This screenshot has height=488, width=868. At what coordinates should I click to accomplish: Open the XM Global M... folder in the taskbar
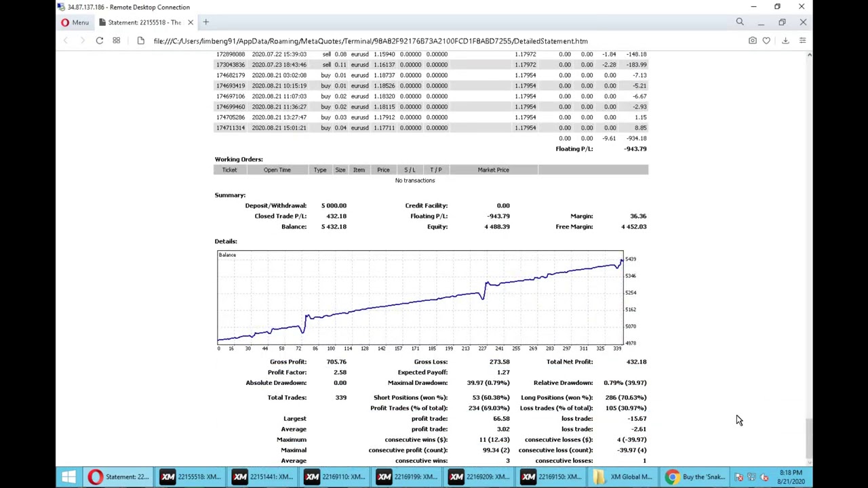(623, 477)
